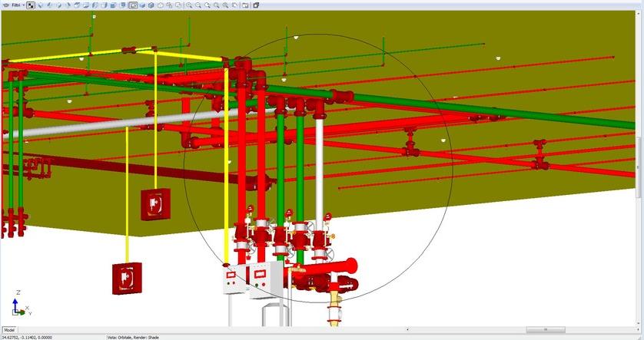The height and width of the screenshot is (340, 644).
Task: Click the highlighted selection mode icon
Action: 31,5
